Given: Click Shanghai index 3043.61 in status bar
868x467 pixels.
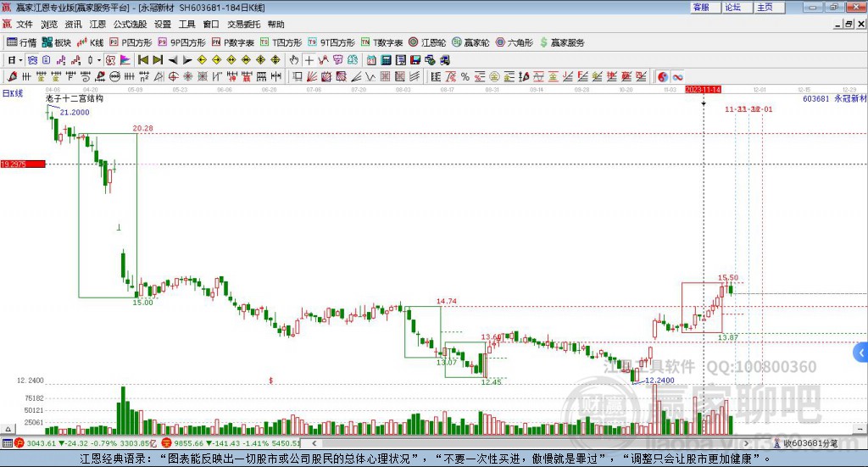Looking at the screenshot, I should click(41, 443).
